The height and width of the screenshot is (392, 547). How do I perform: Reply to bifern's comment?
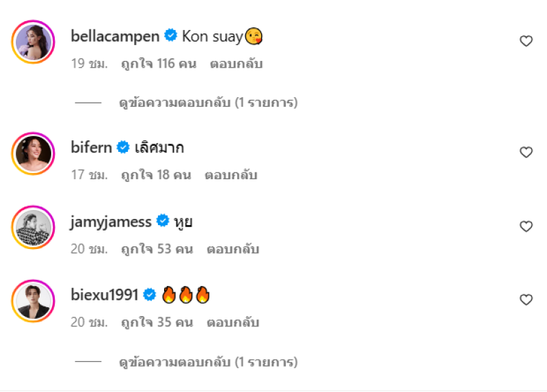pos(231,175)
